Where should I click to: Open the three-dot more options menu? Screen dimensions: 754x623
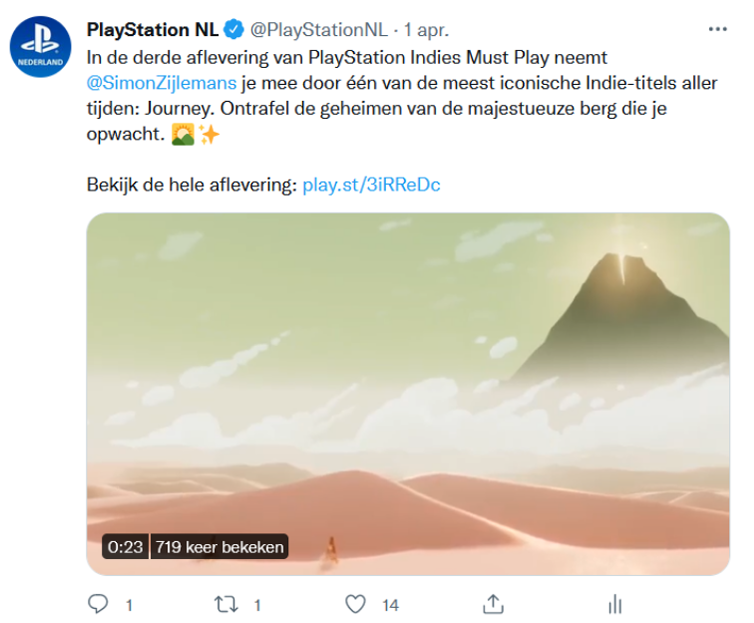click(x=717, y=29)
